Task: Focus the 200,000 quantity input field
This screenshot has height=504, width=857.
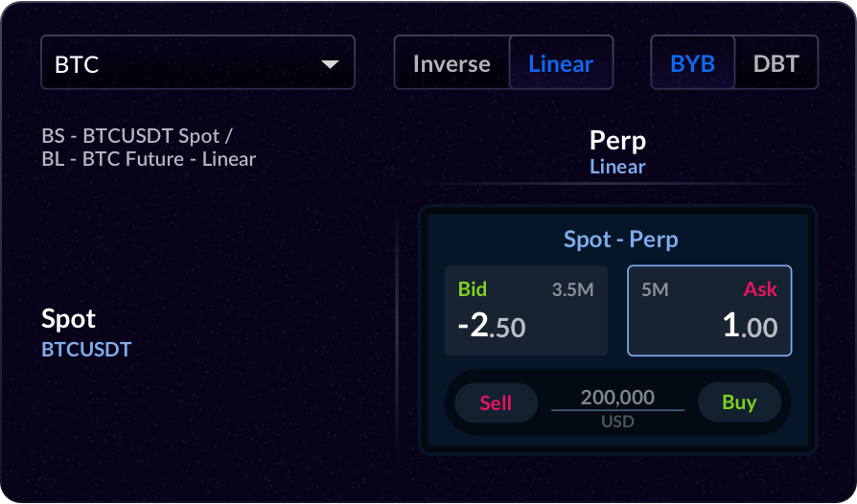Action: (x=617, y=397)
